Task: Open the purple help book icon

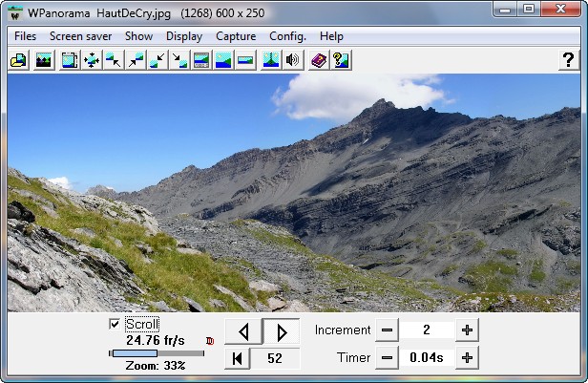Action: (x=319, y=60)
